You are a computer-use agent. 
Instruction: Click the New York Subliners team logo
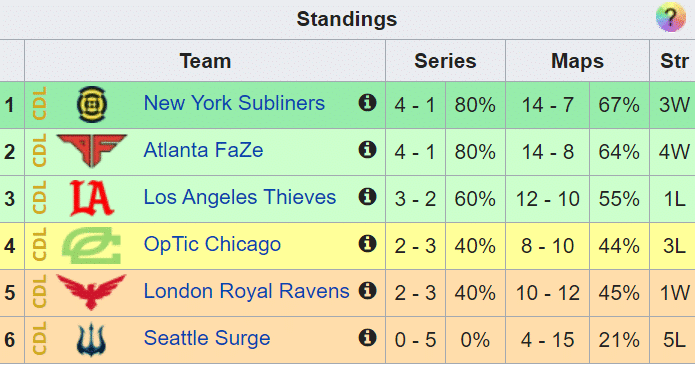tap(92, 105)
